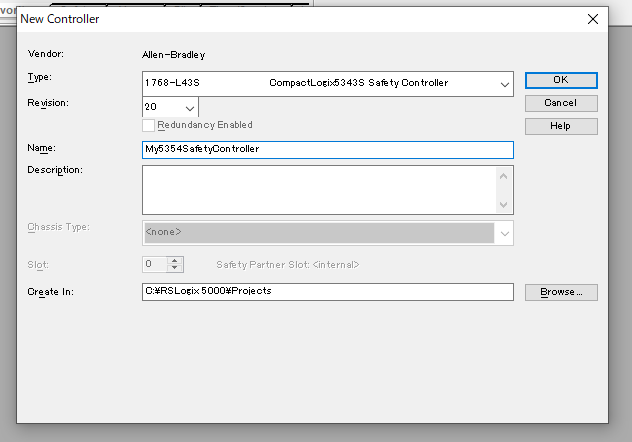Click the Chassis Type label
Screen dimensions: 632x442
point(58,227)
